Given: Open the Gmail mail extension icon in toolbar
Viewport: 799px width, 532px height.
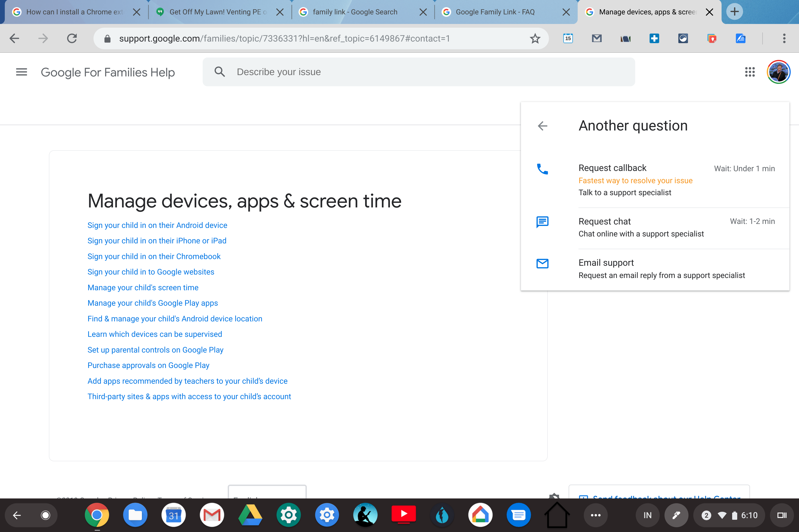Looking at the screenshot, I should coord(596,38).
